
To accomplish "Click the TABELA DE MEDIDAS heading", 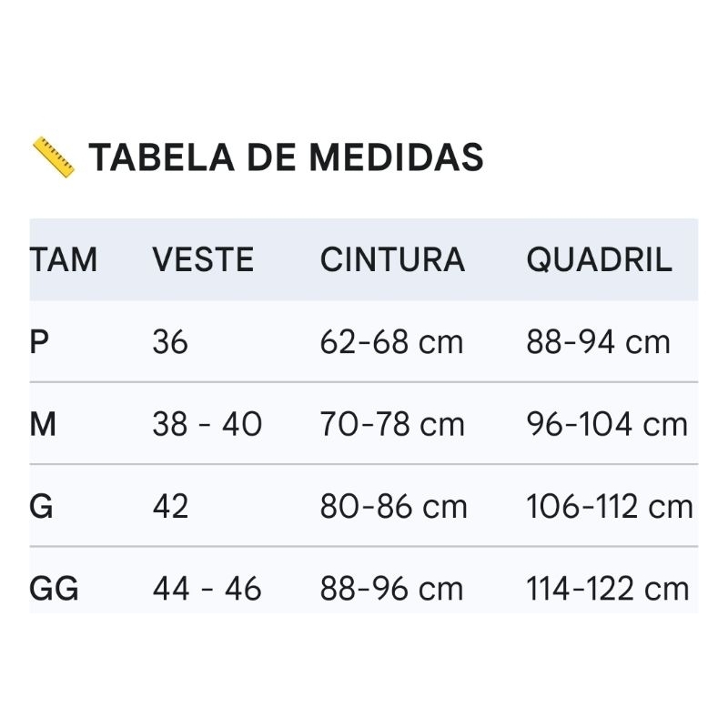I will [285, 157].
